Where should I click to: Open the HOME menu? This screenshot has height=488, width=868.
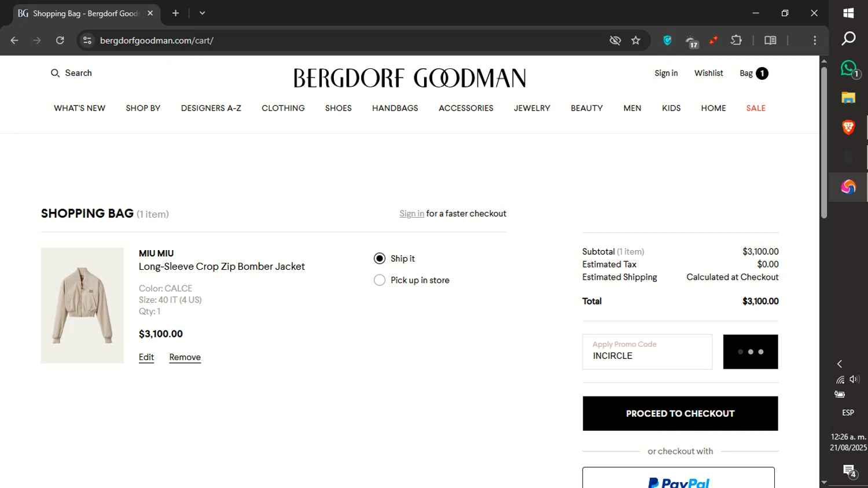pos(713,108)
